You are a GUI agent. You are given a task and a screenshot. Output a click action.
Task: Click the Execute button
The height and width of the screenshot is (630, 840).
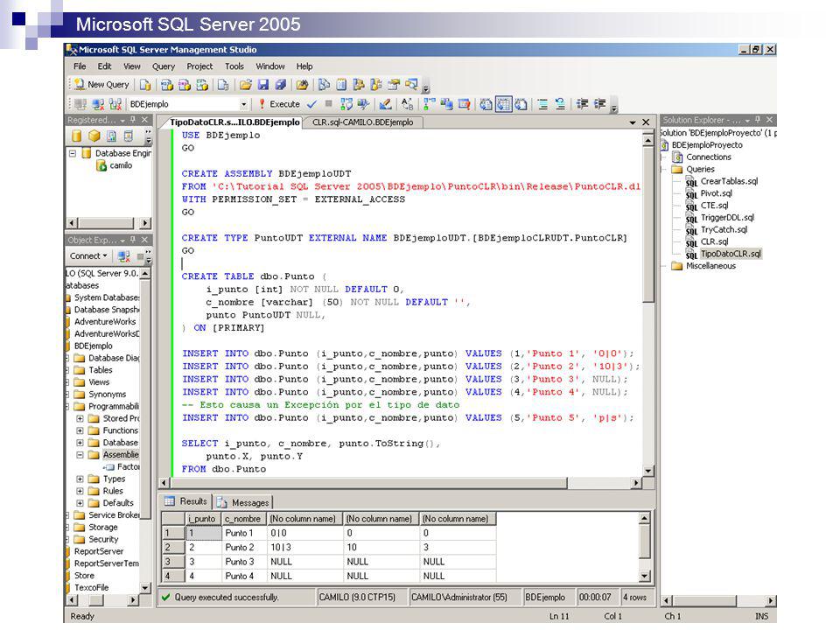(x=278, y=104)
